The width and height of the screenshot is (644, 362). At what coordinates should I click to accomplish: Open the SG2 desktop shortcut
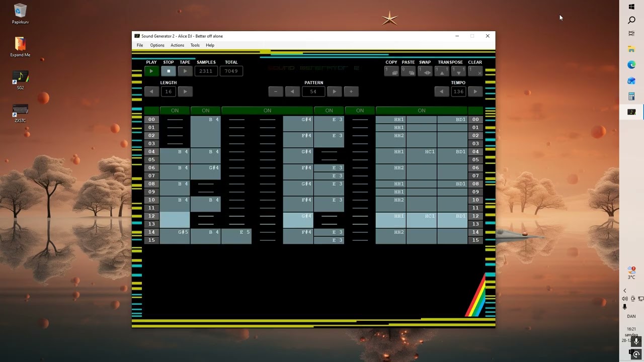pos(20,80)
